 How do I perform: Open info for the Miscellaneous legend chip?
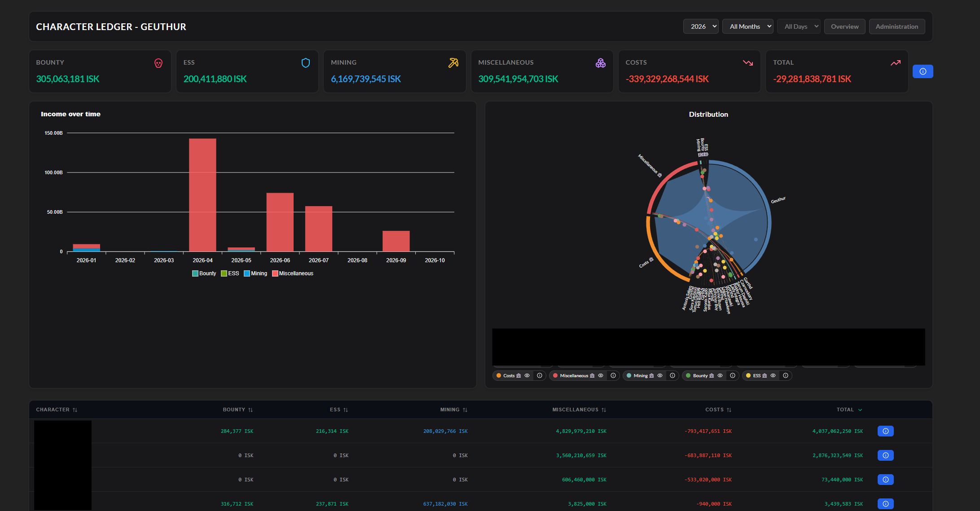pos(613,376)
